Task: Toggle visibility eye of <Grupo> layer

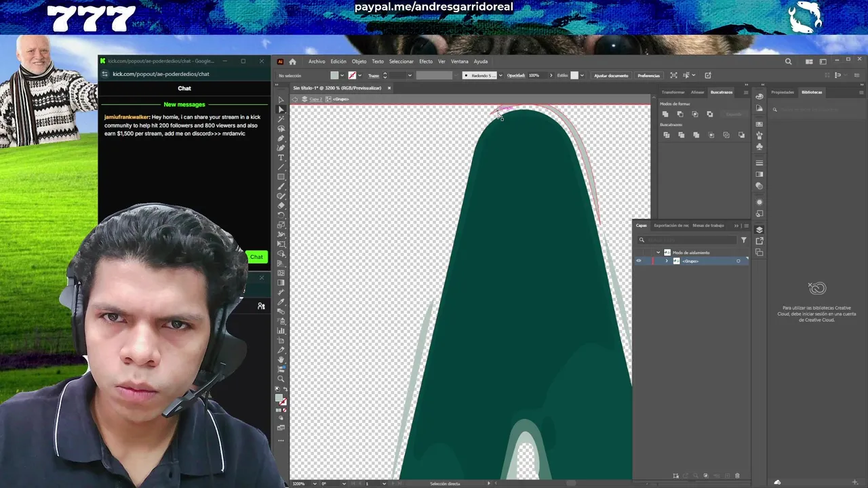Action: pyautogui.click(x=638, y=261)
